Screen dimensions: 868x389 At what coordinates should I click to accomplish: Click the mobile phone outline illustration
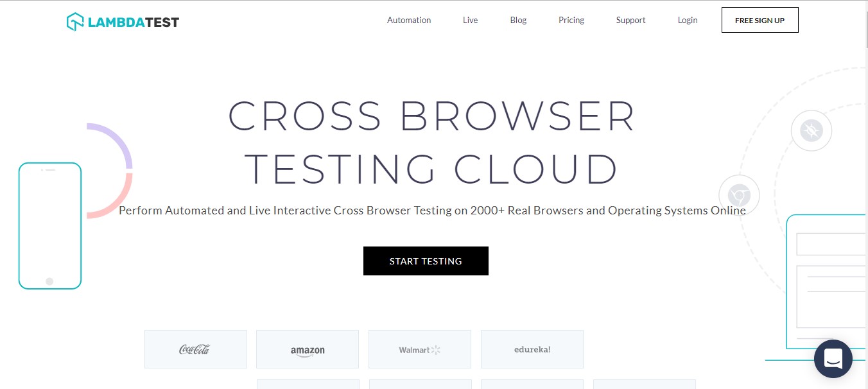(x=50, y=225)
